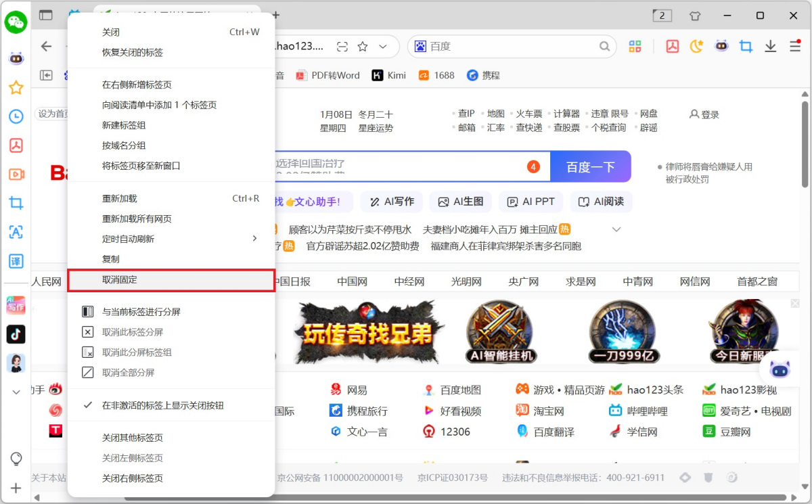Enable night mode with the moon icon
This screenshot has width=812, height=504.
tap(696, 46)
